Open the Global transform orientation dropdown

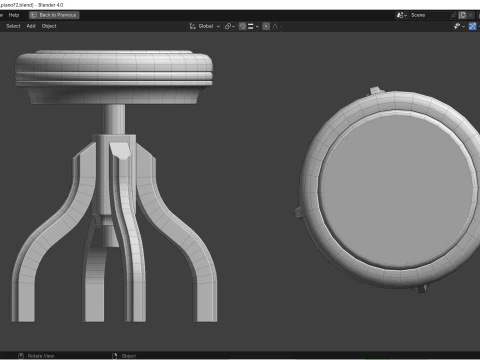(205, 26)
